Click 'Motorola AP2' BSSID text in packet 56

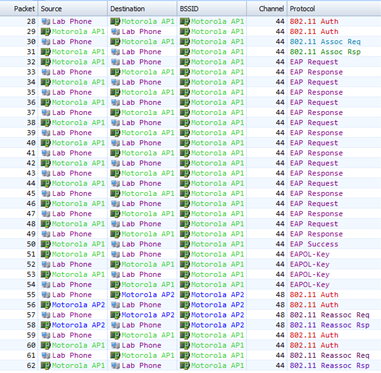218,305
